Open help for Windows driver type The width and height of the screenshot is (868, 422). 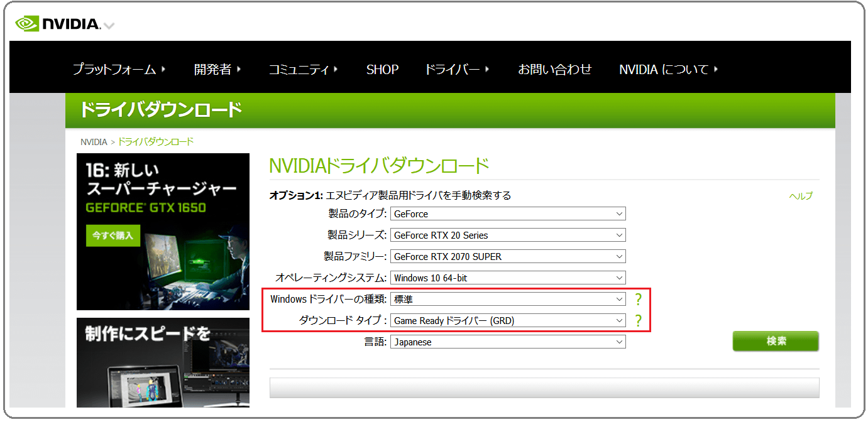tap(639, 300)
